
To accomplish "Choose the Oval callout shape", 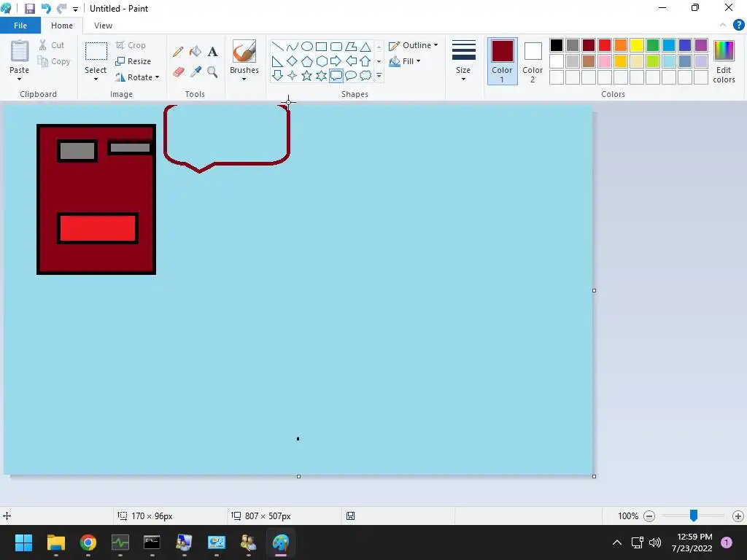I will (x=351, y=75).
